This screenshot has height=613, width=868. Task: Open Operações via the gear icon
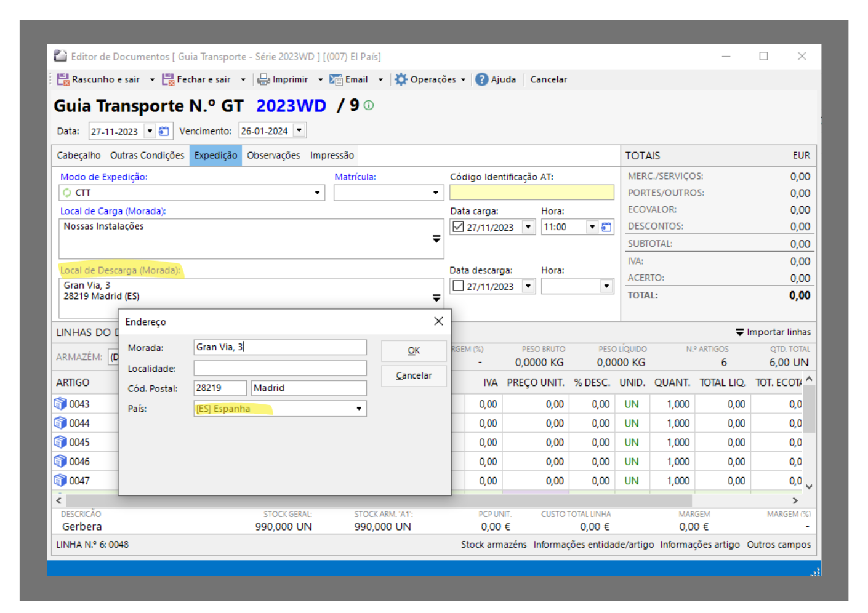(401, 79)
